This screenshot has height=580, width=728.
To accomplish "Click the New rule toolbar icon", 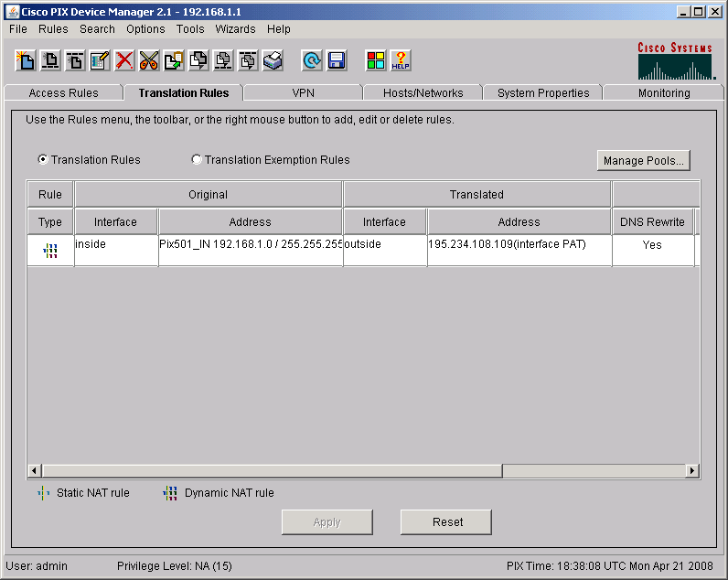I will coord(26,60).
